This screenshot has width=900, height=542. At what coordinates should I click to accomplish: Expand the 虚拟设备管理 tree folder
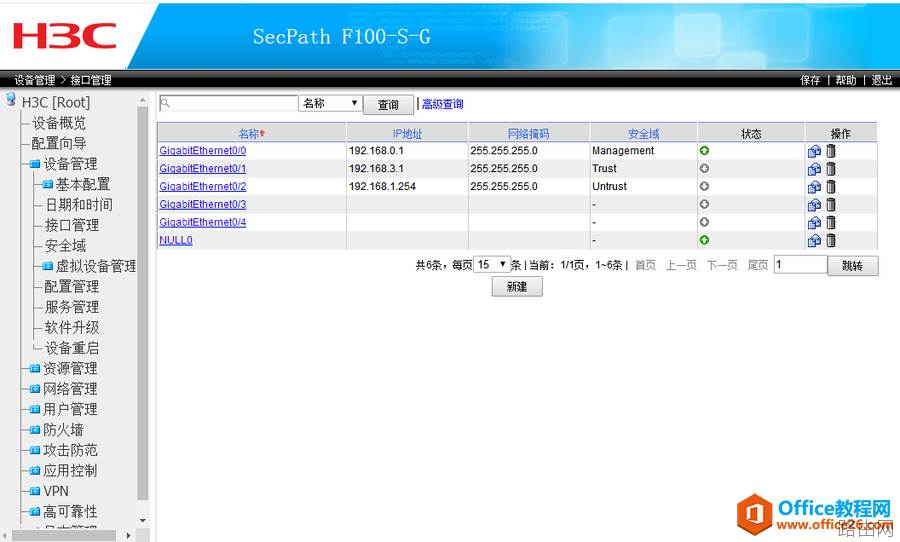click(48, 266)
